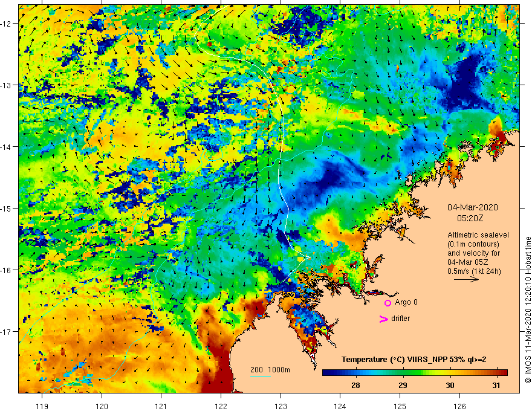This screenshot has width=532, height=411.
Task: Click the cyan 200m contour legend line
Action: (261, 376)
